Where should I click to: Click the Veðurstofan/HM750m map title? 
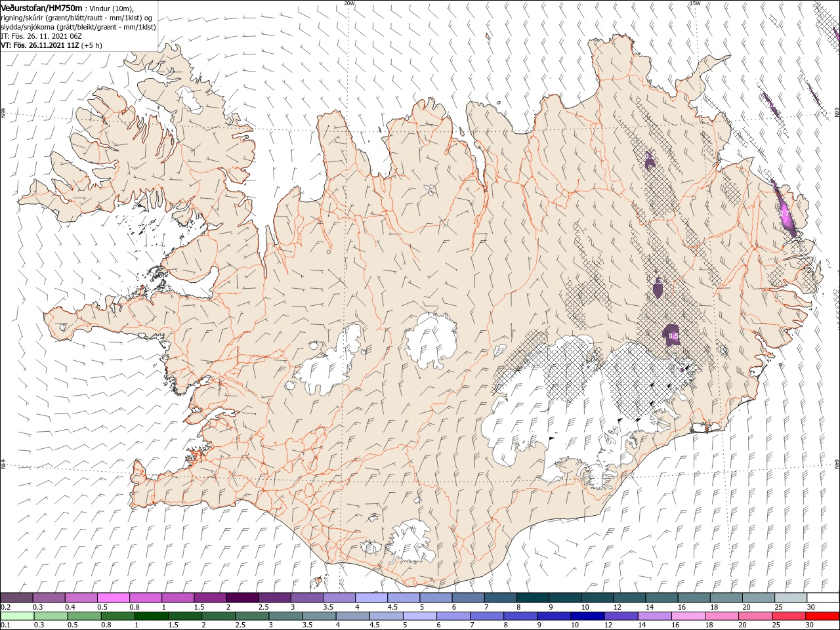click(41, 7)
